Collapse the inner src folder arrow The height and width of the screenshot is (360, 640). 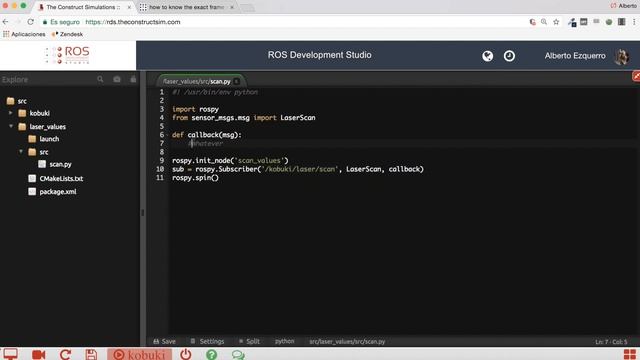tap(21, 152)
